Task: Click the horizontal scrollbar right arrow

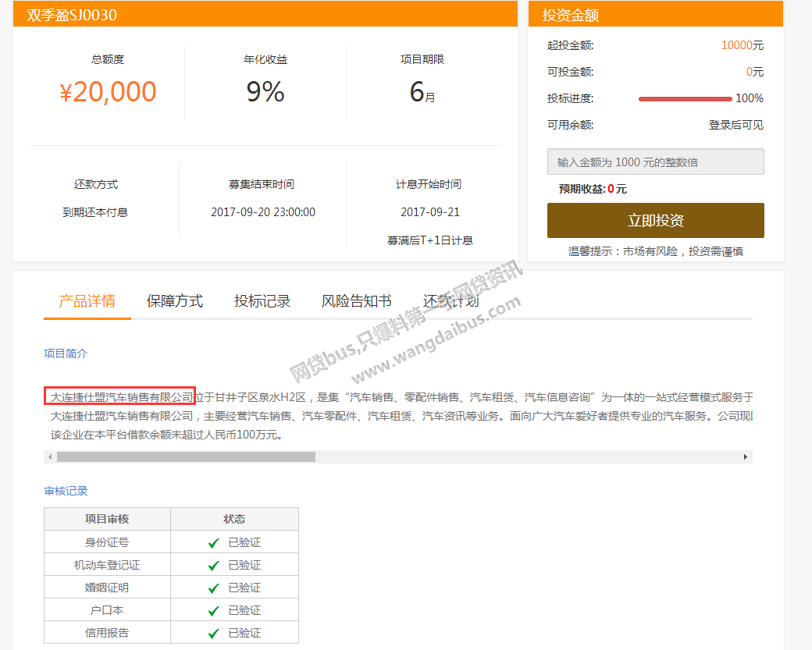Action: click(x=745, y=457)
